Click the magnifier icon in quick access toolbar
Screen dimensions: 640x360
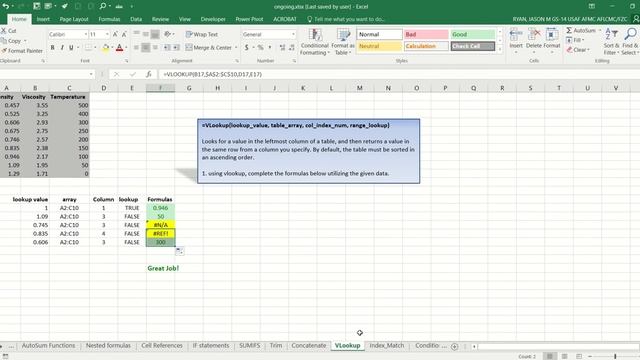[103, 6]
